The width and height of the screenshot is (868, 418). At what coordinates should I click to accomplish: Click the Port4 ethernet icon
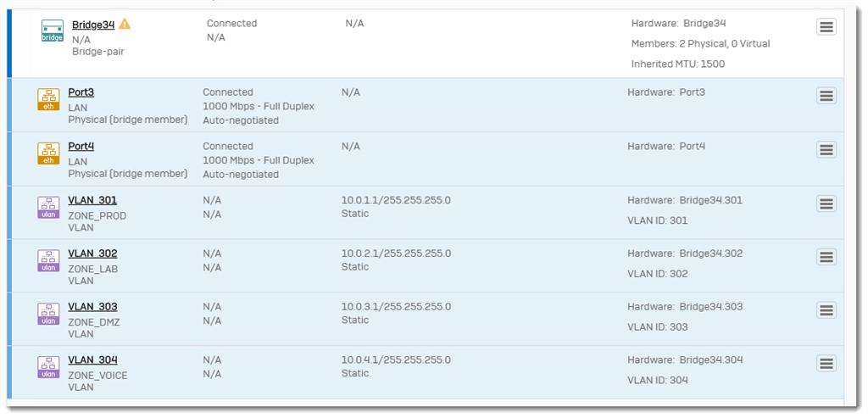pyautogui.click(x=48, y=153)
